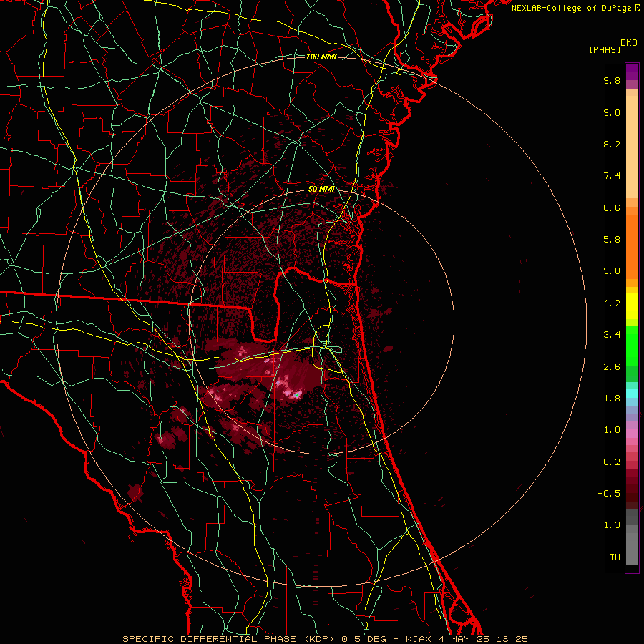Click the TH threshold label on the legend
Image resolution: width=644 pixels, height=644 pixels.
(x=615, y=557)
